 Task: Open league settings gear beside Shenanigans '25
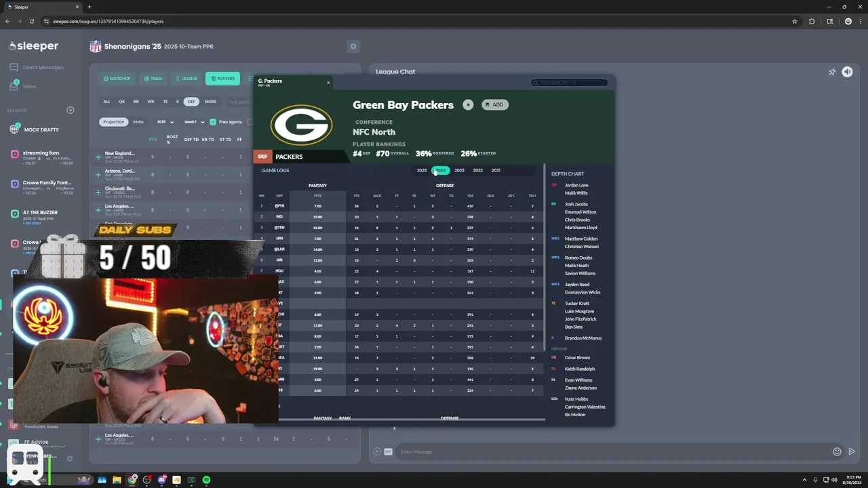click(353, 46)
